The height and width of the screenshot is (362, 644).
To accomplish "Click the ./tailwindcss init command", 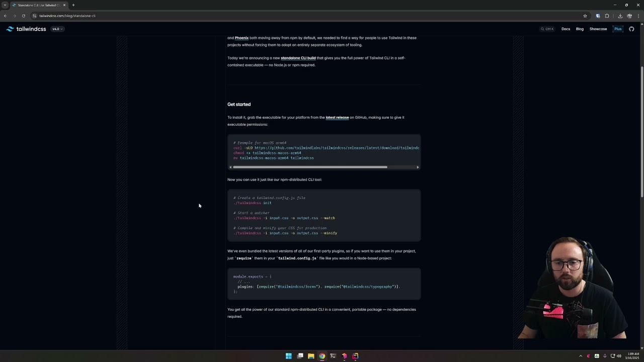I will [252, 203].
